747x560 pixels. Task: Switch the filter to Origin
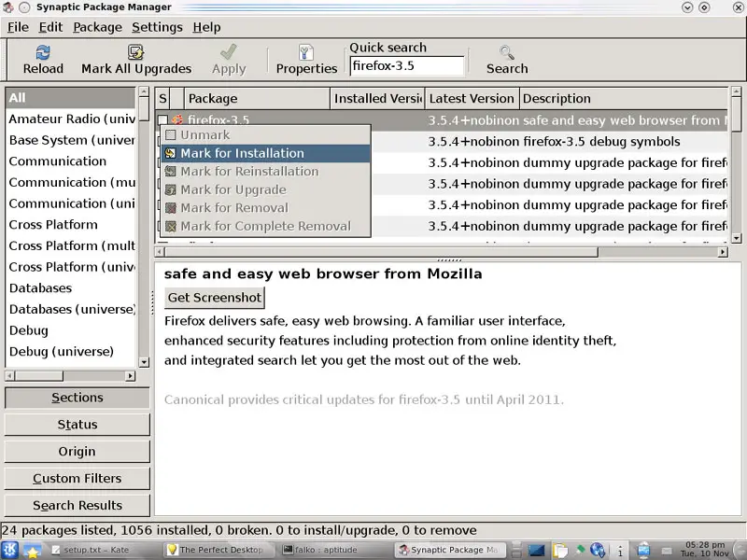click(78, 452)
